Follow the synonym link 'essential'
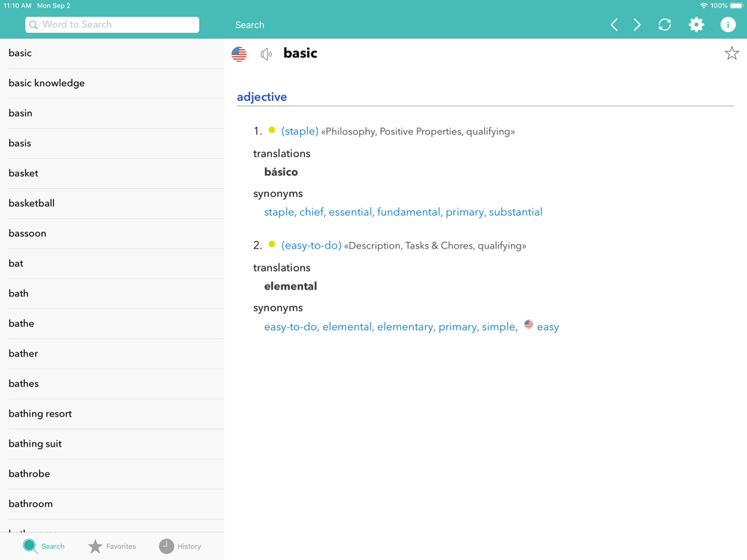This screenshot has height=560, width=747. tap(350, 212)
